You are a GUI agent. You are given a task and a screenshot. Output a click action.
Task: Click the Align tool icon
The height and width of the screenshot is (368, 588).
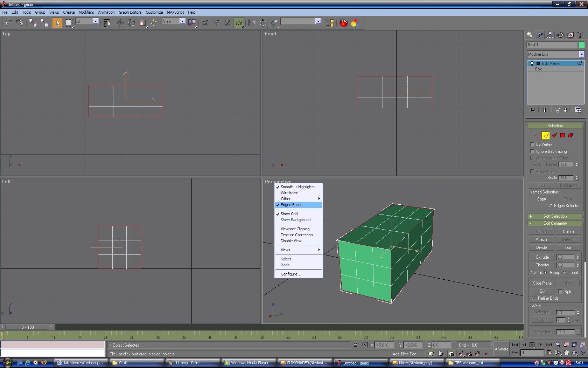[274, 23]
